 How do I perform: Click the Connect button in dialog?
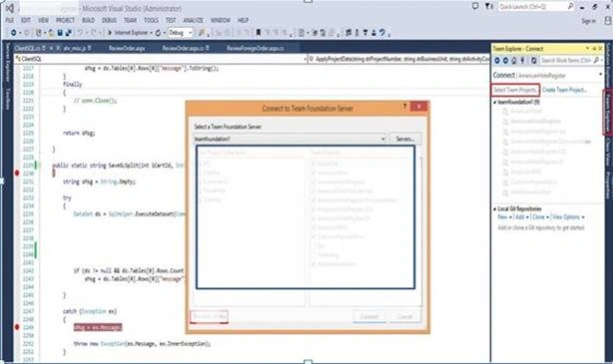coord(369,316)
